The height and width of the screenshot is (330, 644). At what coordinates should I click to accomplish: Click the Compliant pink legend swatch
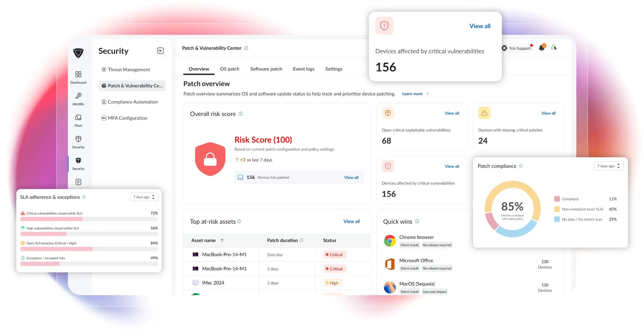(x=557, y=199)
